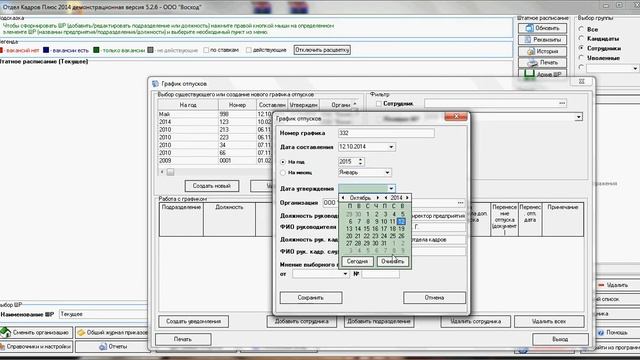This screenshot has height=360, width=640.
Task: Click the Утвержден column header
Action: [304, 105]
